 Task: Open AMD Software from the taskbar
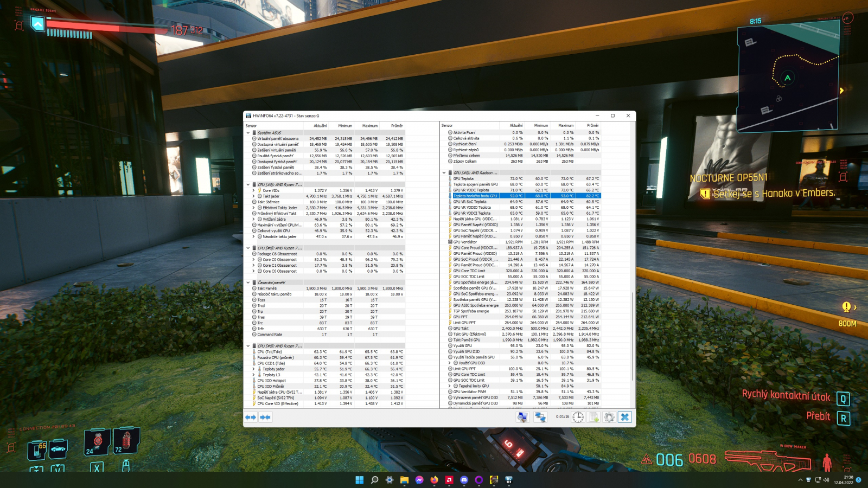click(x=449, y=480)
